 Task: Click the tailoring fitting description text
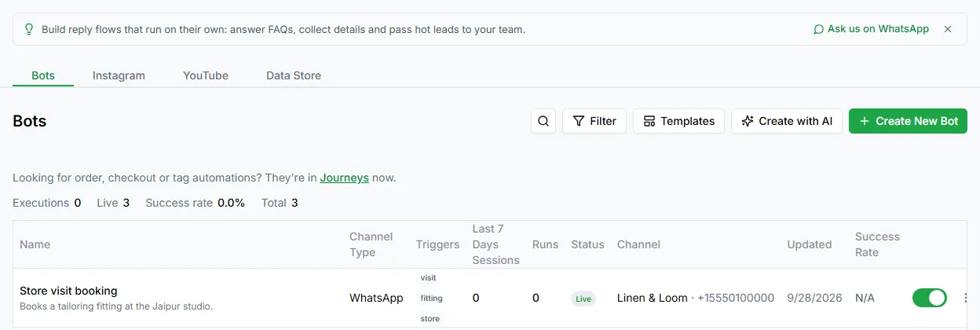[116, 306]
